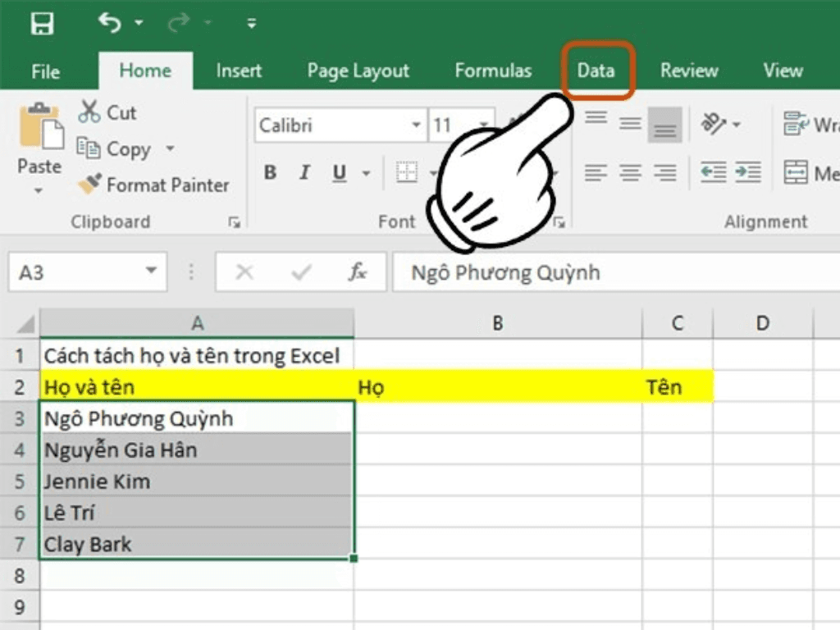Toggle italic formatting
The image size is (840, 630).
click(304, 173)
